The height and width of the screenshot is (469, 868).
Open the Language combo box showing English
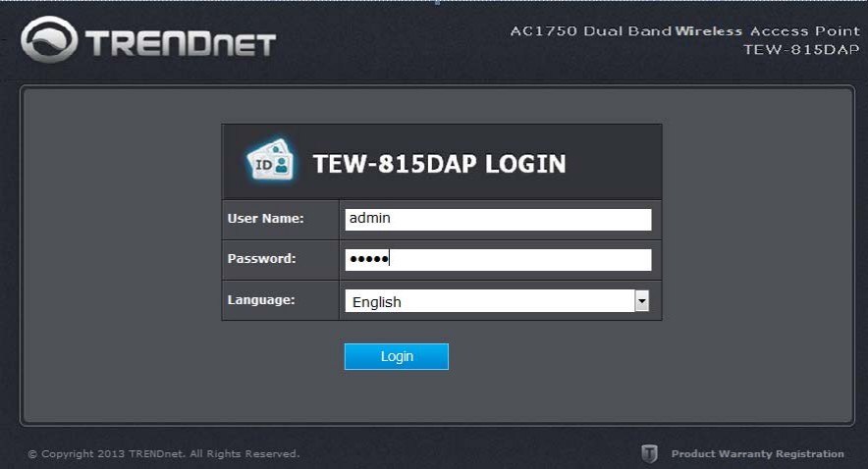497,301
